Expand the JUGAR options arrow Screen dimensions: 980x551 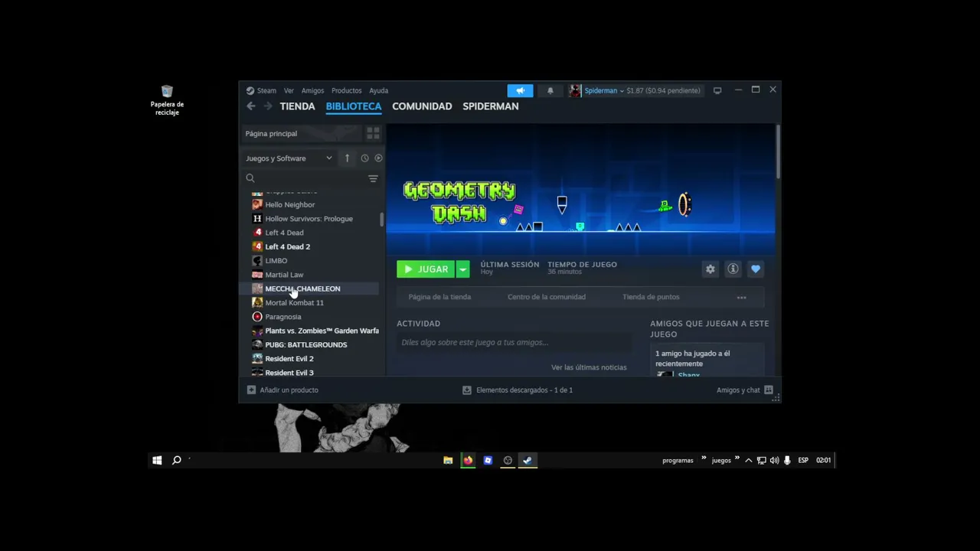coord(462,269)
